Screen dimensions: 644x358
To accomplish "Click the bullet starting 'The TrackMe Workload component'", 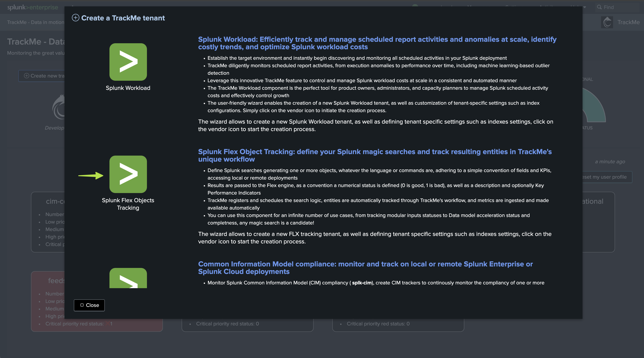I will pos(378,92).
